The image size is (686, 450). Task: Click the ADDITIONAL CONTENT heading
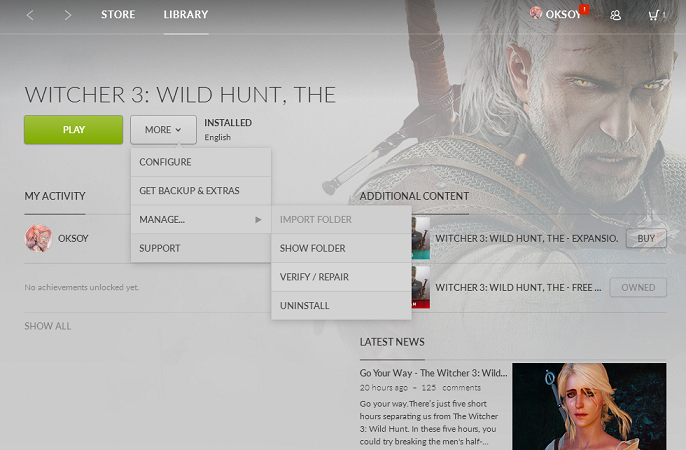(414, 196)
